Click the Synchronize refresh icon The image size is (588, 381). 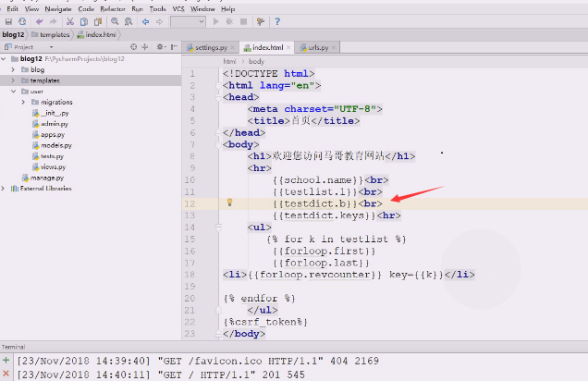click(22, 22)
